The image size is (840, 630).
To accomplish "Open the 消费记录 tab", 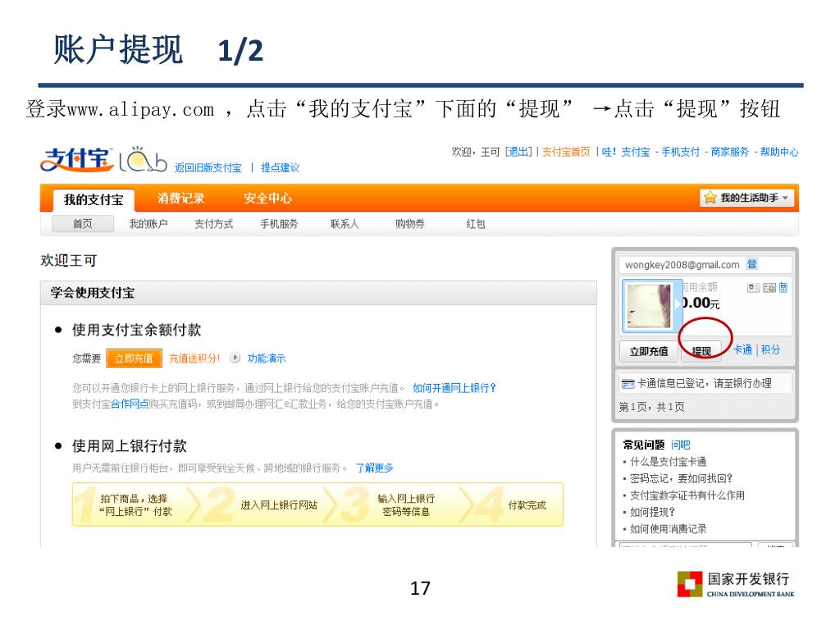I will click(181, 199).
